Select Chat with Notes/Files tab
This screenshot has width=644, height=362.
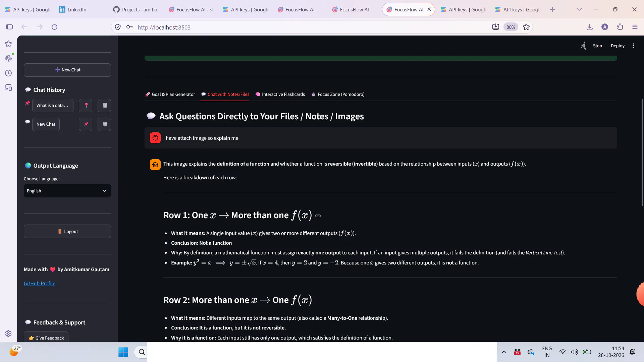point(225,94)
